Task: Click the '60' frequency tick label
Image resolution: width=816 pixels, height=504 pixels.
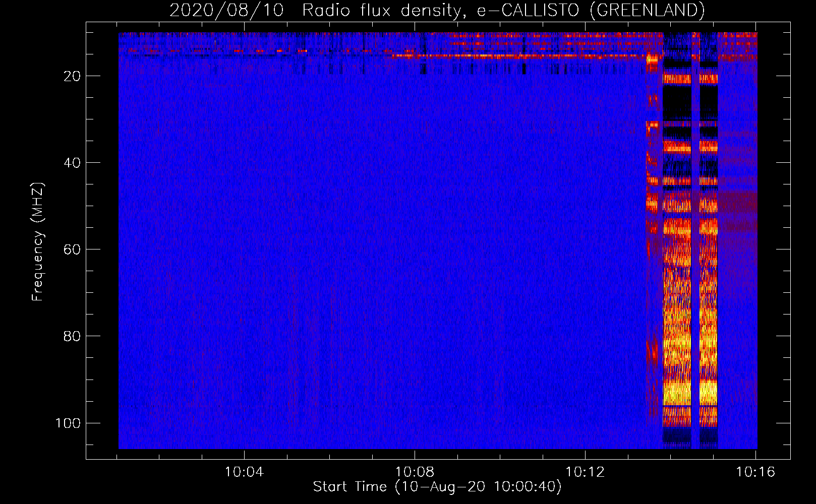Action: [x=72, y=249]
